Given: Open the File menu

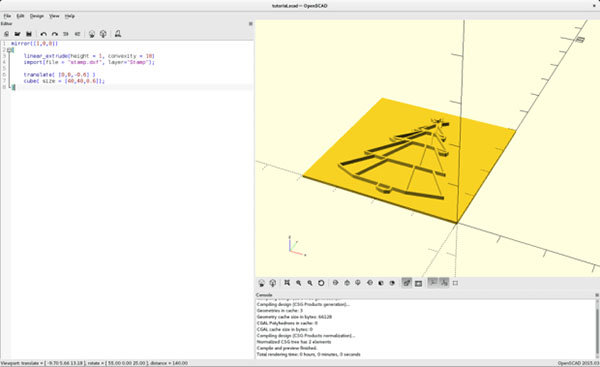Looking at the screenshot, I should [x=7, y=16].
